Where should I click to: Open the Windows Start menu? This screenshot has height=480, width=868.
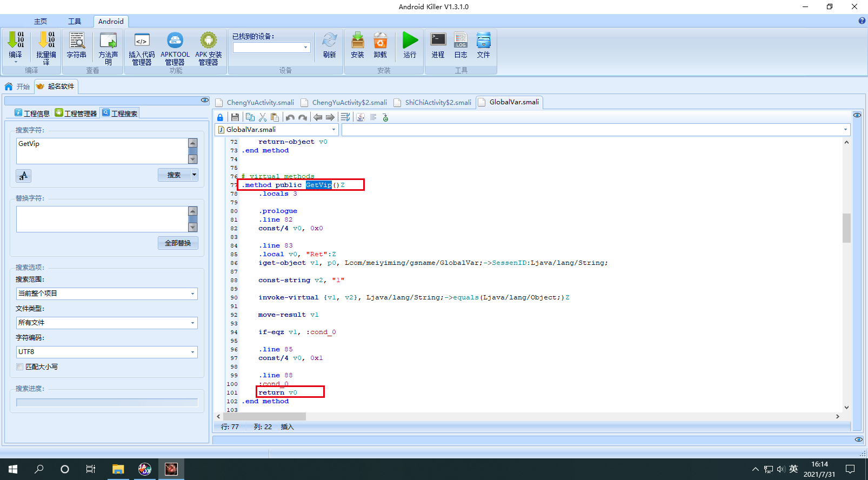13,469
